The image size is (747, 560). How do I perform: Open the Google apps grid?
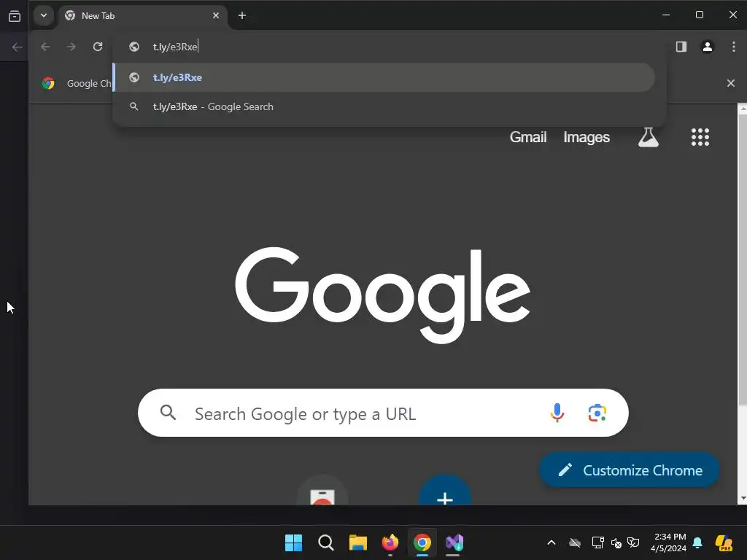pos(700,137)
